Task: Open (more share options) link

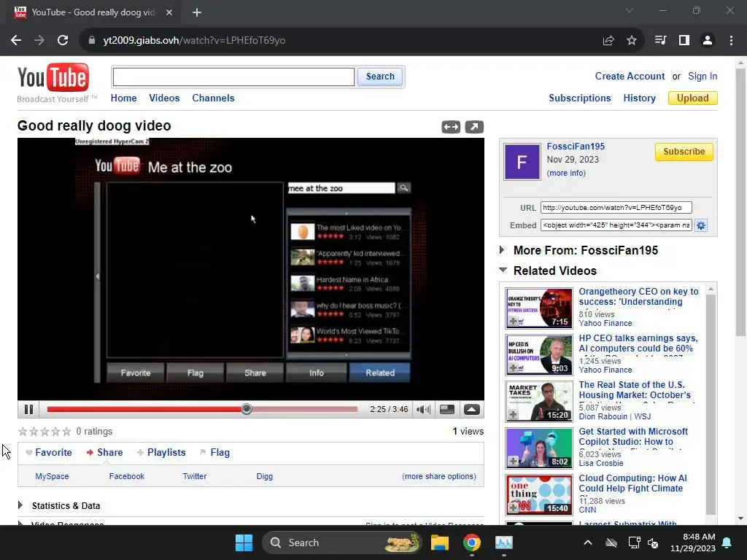Action: tap(438, 476)
